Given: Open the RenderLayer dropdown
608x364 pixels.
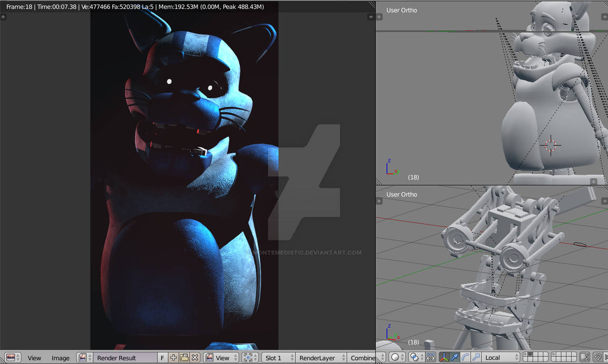Looking at the screenshot, I should click(321, 357).
